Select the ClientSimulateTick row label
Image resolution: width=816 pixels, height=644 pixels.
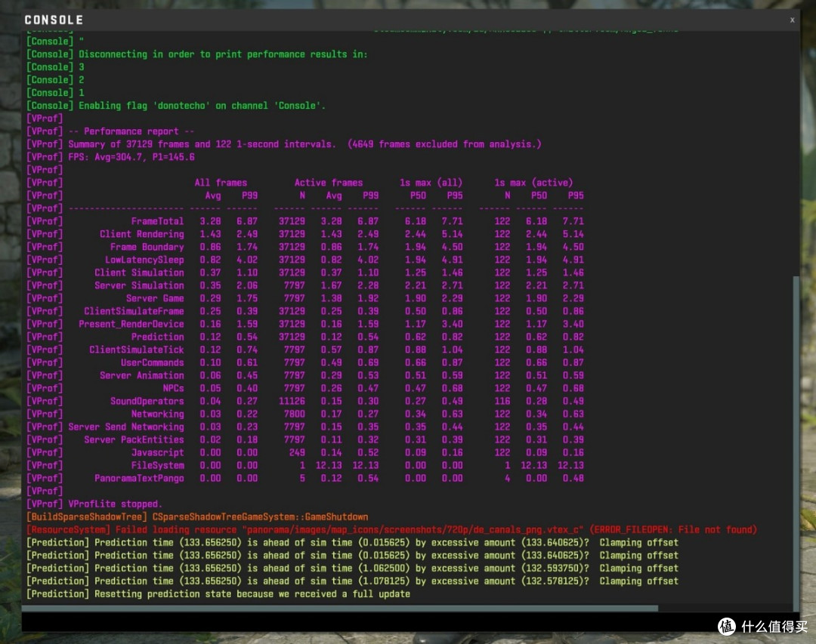[136, 350]
